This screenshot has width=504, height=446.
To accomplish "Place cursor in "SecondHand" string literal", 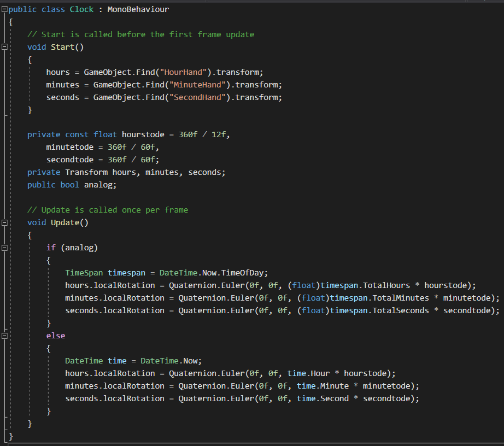I will (195, 97).
